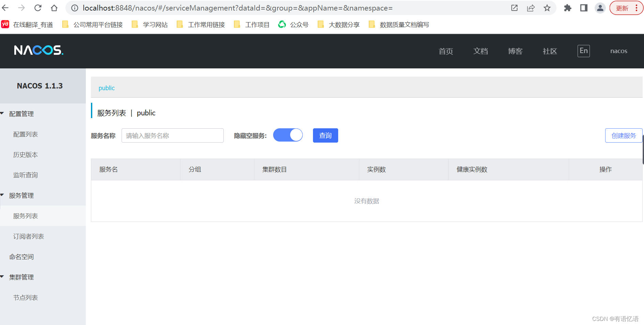This screenshot has width=644, height=325.
Task: Open the Chrome profile avatar
Action: pos(600,8)
